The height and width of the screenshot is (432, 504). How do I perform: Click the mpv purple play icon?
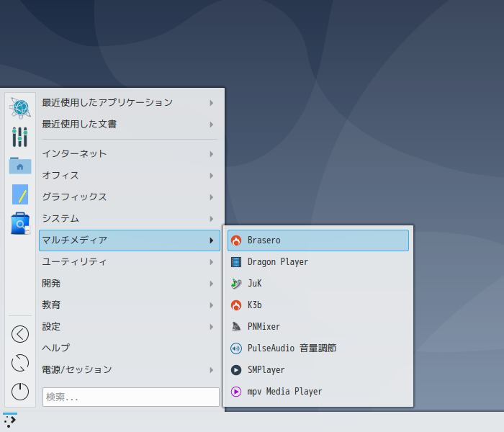236,392
